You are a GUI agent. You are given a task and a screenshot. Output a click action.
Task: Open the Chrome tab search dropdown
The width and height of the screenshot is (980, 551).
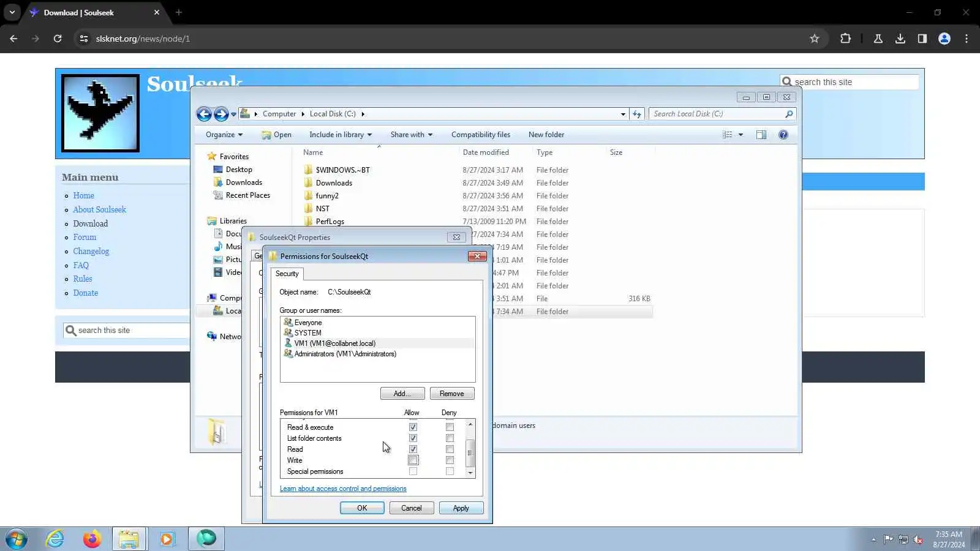pos(12,12)
